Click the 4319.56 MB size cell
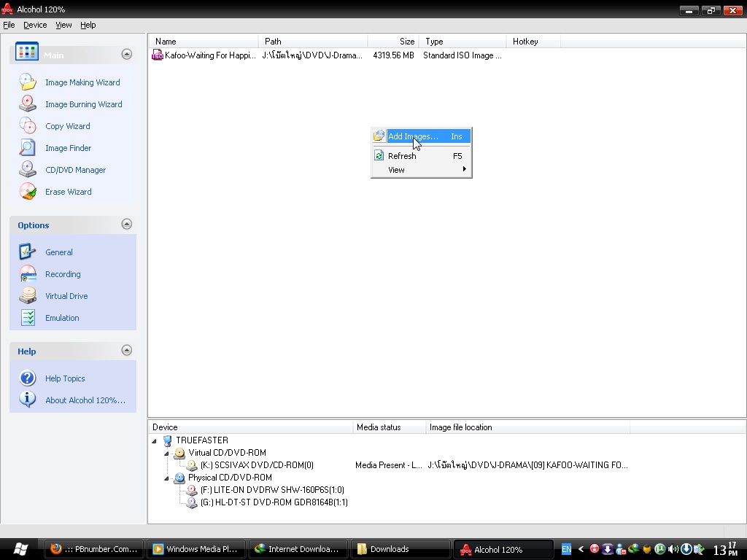This screenshot has width=747, height=560. click(x=393, y=55)
